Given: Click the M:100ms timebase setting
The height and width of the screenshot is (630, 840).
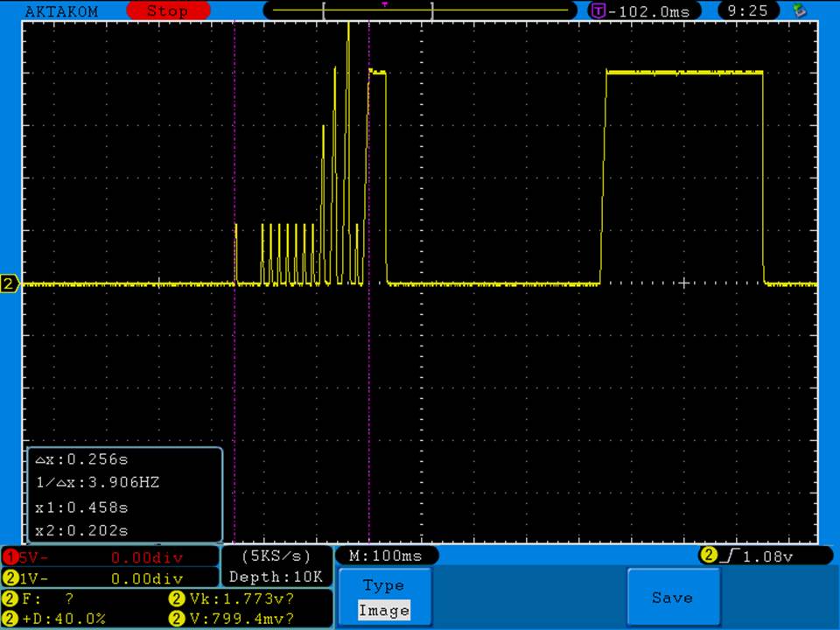Looking at the screenshot, I should (386, 556).
